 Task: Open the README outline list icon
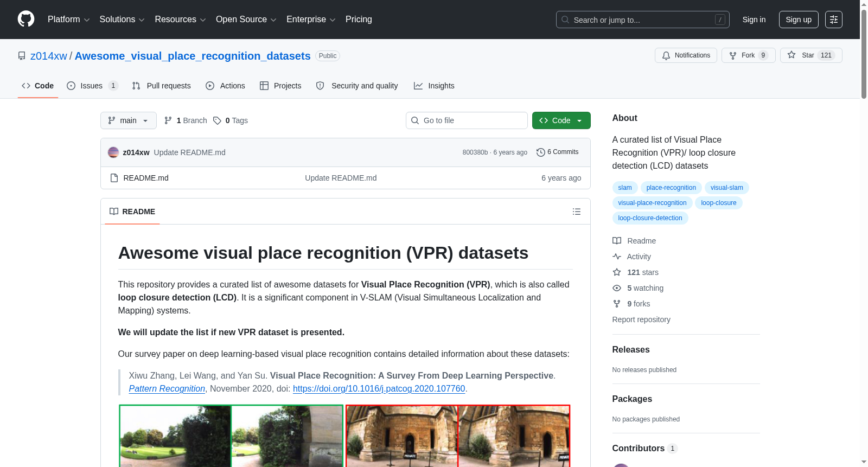(x=577, y=212)
